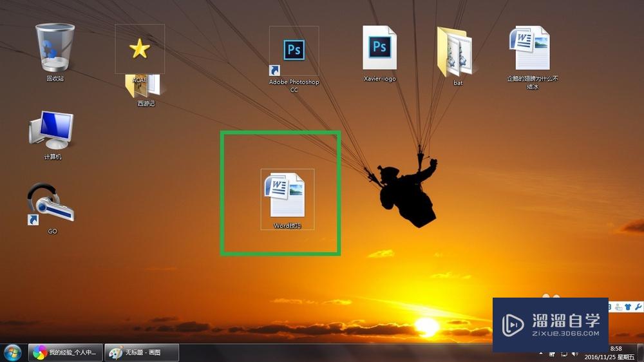Open the Windows Start menu
Screen dimensions: 644x362
click(12, 352)
